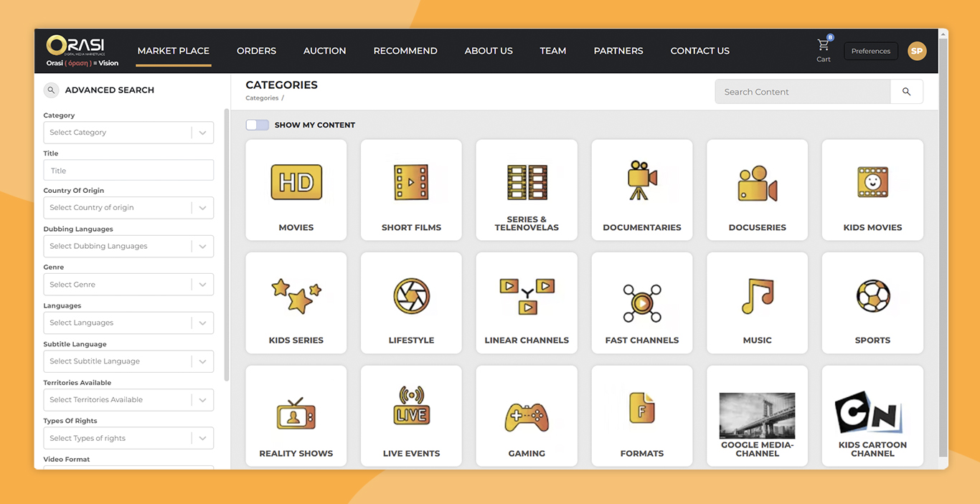Click the Advanced Search magnifier icon
980x504 pixels.
[x=51, y=90]
